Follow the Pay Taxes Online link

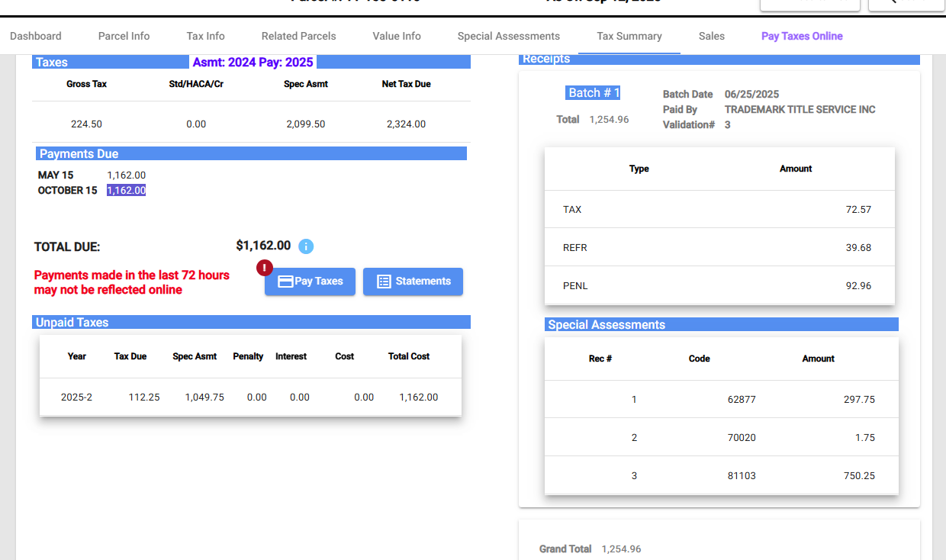coord(802,36)
